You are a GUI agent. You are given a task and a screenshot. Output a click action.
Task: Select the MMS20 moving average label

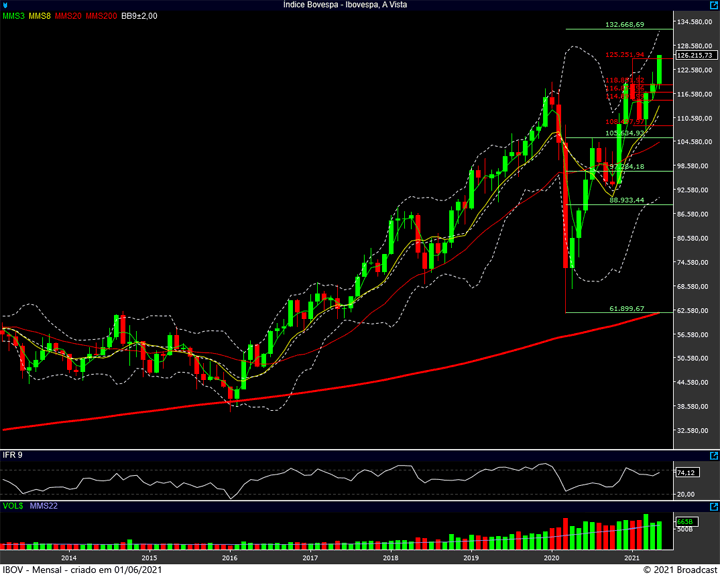coord(68,16)
